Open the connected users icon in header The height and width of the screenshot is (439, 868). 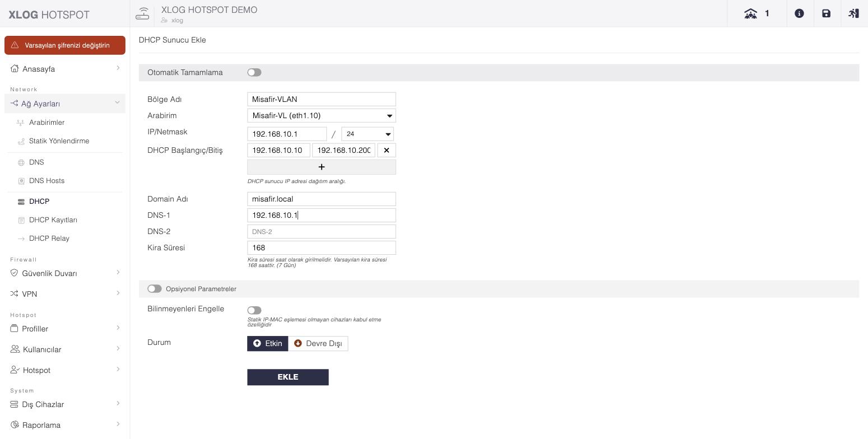pos(750,13)
